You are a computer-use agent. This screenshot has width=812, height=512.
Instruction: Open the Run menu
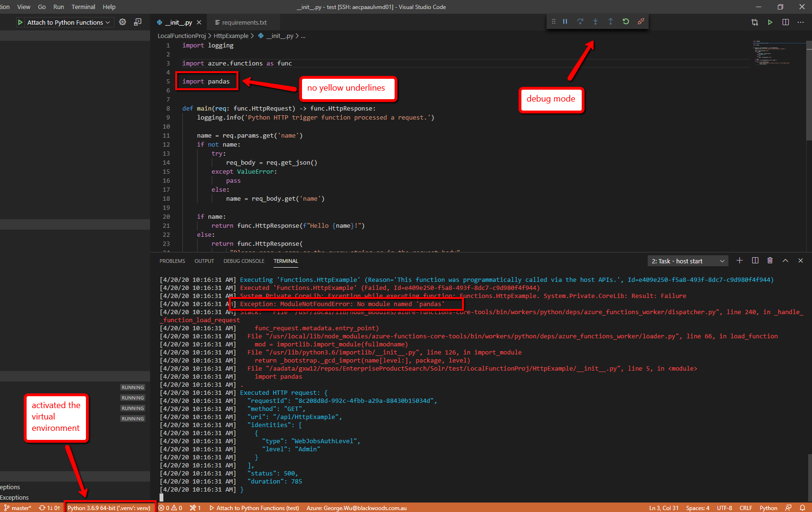58,7
